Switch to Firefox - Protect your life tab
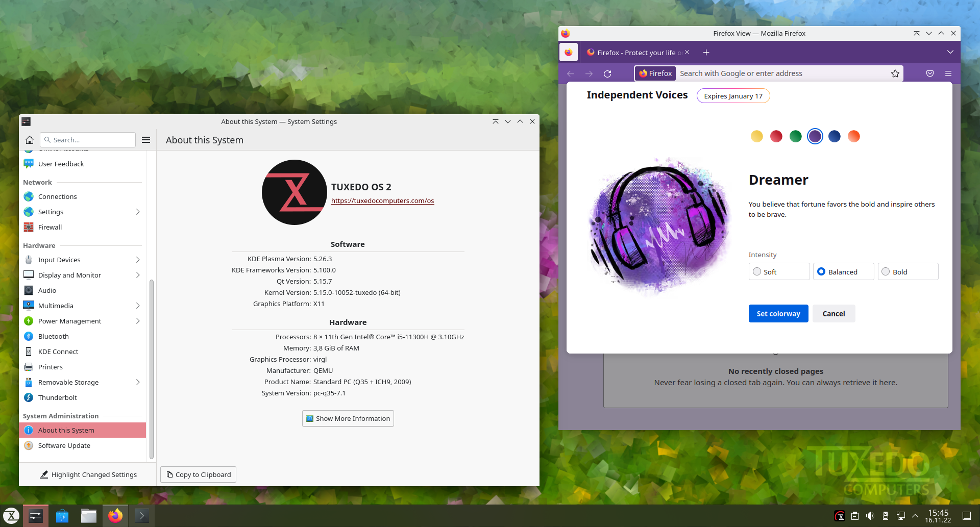 637,53
